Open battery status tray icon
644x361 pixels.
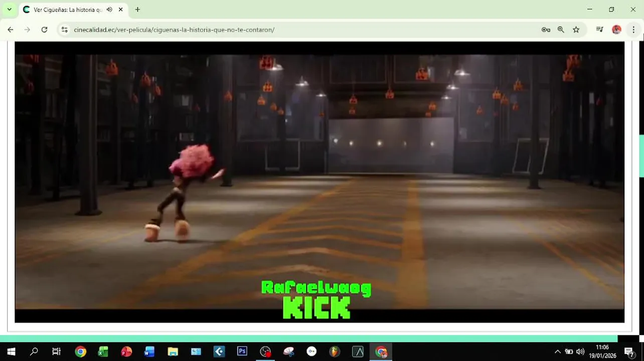[569, 351]
